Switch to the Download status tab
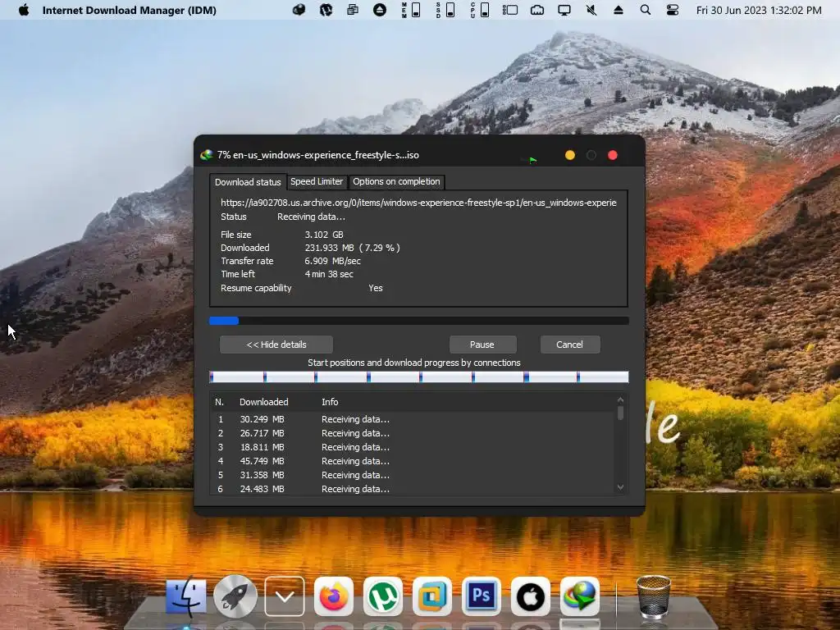 pyautogui.click(x=248, y=182)
